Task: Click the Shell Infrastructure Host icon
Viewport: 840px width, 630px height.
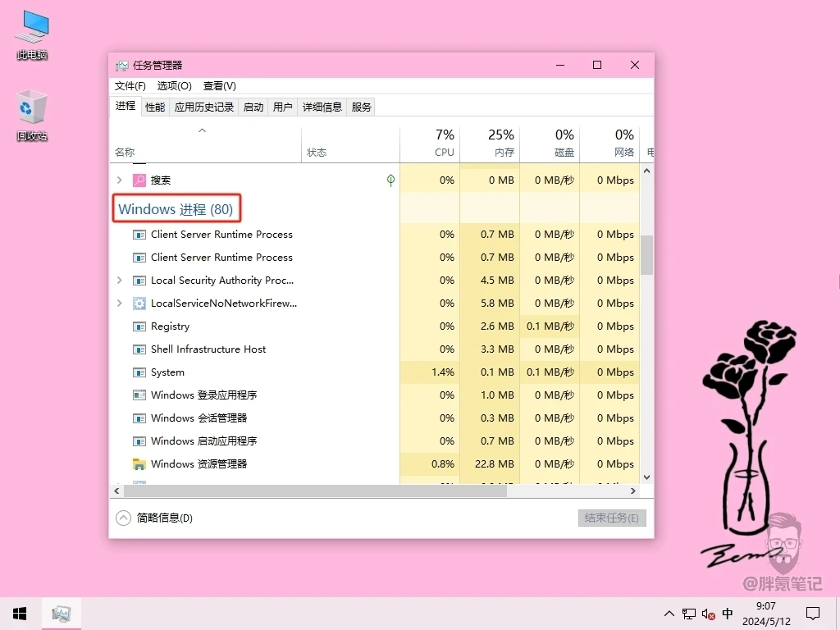Action: point(139,349)
